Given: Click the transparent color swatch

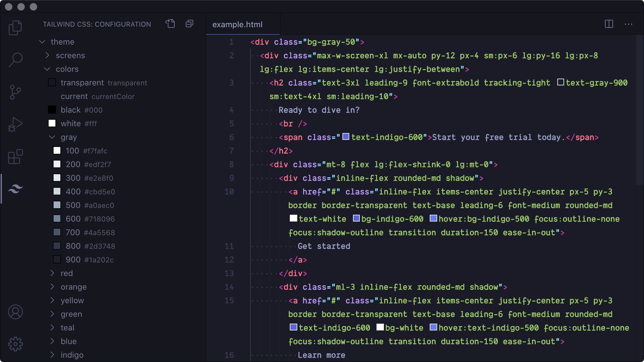Looking at the screenshot, I should tap(52, 83).
